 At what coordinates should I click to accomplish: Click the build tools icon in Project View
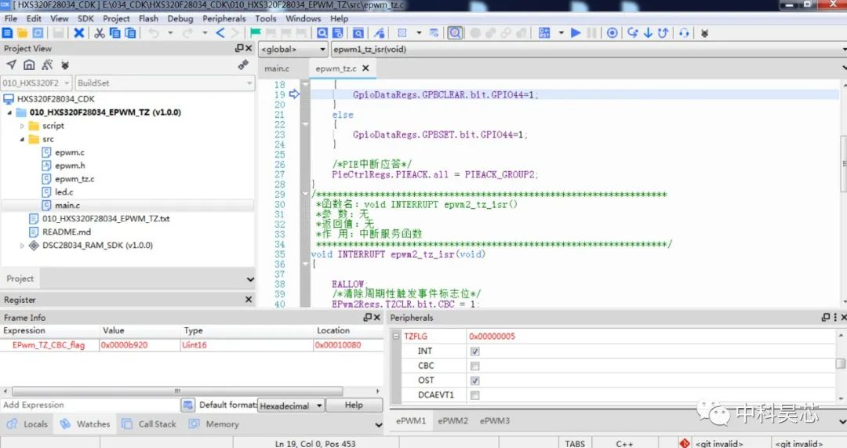click(x=48, y=65)
